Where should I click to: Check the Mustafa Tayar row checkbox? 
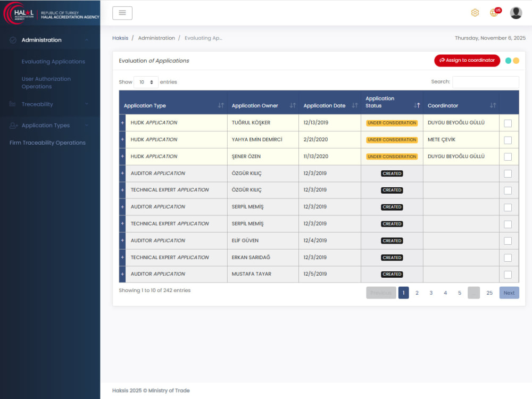[x=508, y=275]
